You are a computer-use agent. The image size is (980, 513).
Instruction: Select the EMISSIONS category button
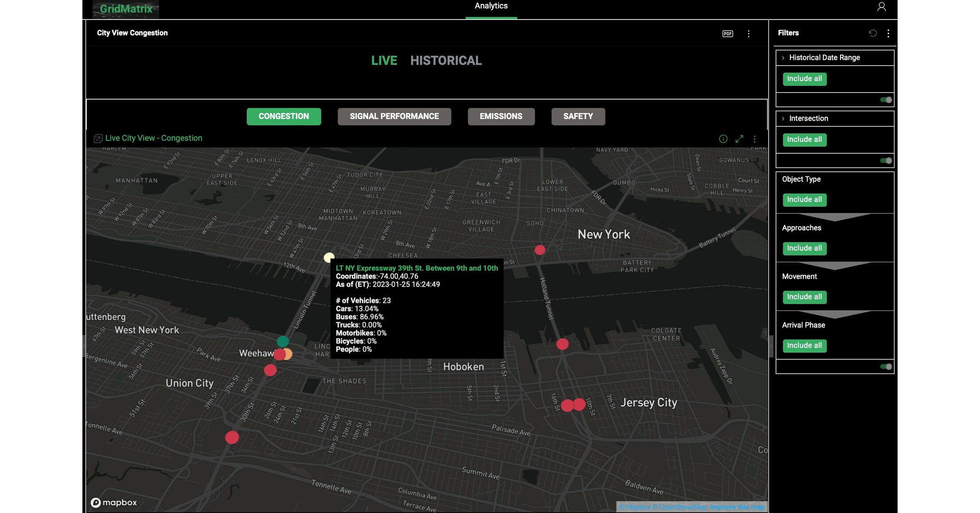tap(501, 116)
